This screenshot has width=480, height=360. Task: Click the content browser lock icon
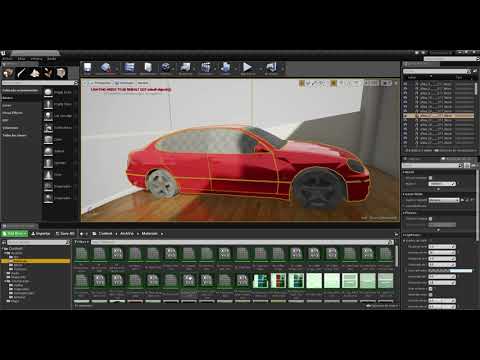(396, 234)
